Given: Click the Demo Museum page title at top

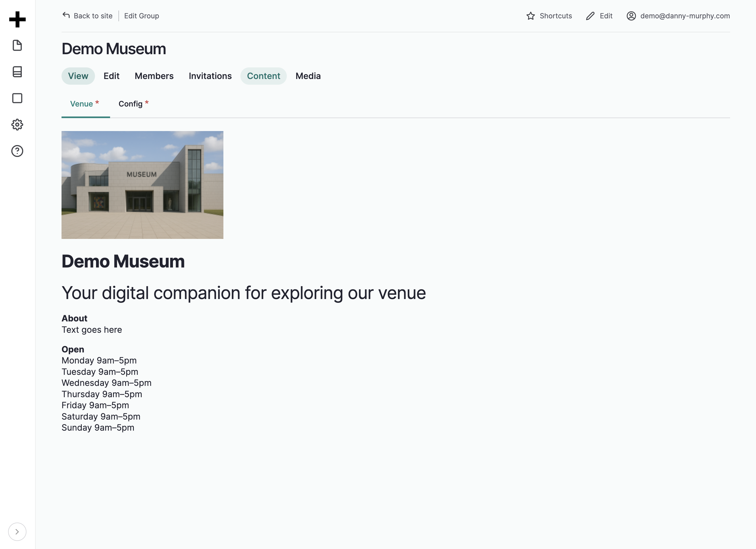Looking at the screenshot, I should click(x=114, y=49).
